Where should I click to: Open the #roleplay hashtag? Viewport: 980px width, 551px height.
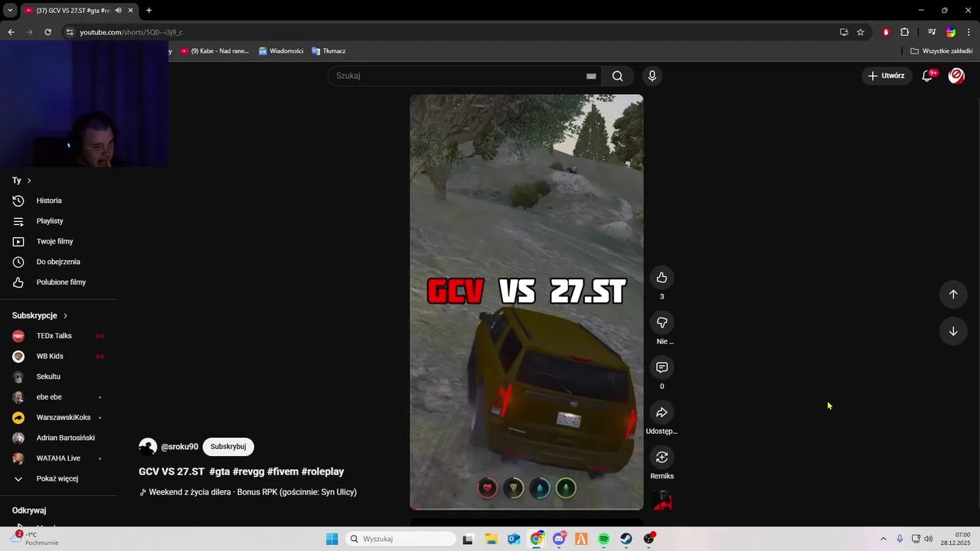pos(322,471)
